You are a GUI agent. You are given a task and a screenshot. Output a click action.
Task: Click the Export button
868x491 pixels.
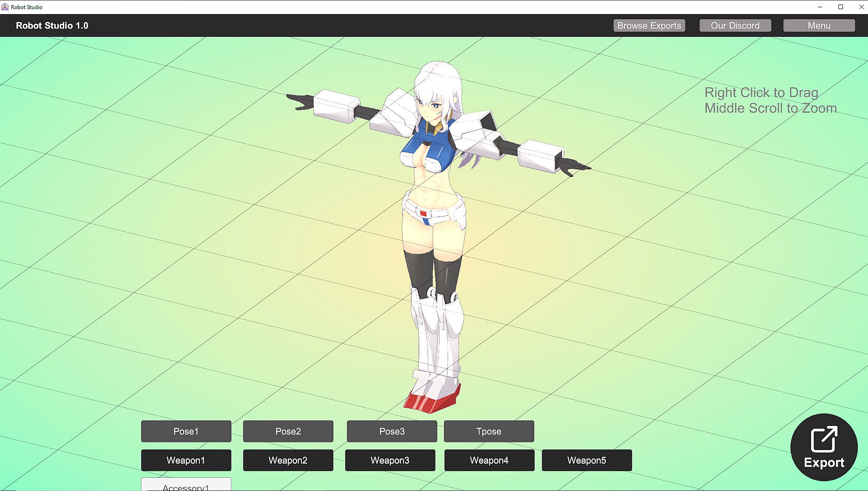coord(824,447)
